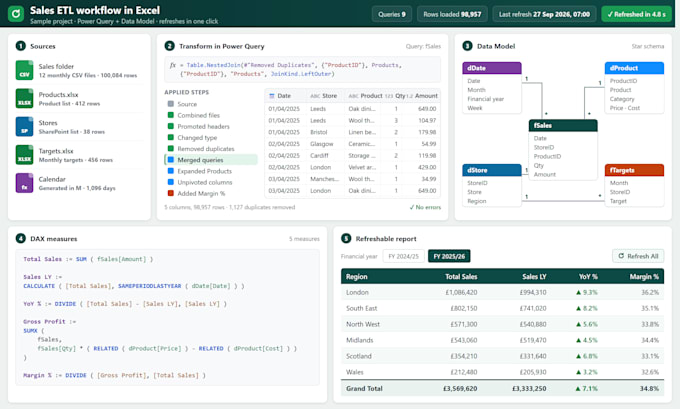
Task: Select the Scotland region row
Action: click(x=502, y=356)
